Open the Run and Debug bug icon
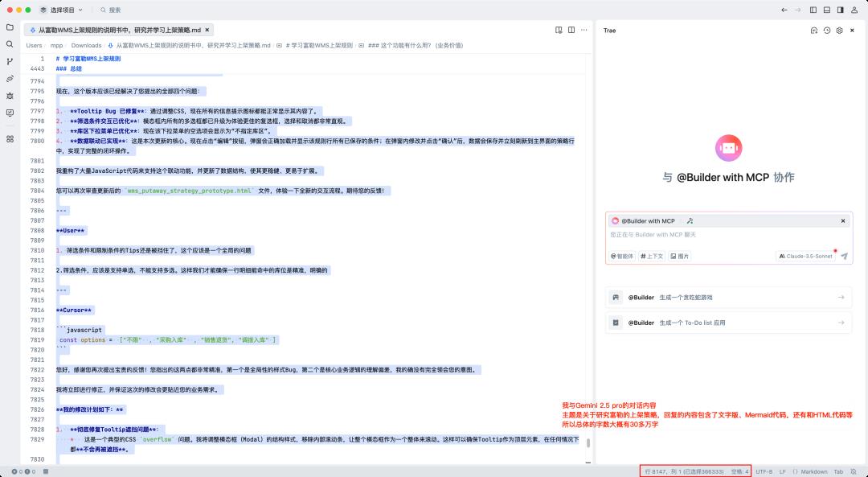This screenshot has width=868, height=477. click(10, 96)
